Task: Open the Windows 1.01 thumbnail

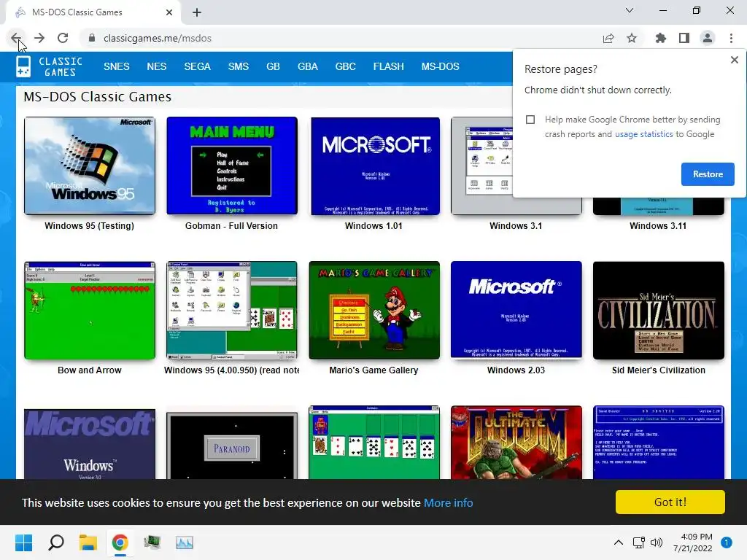Action: click(x=375, y=166)
